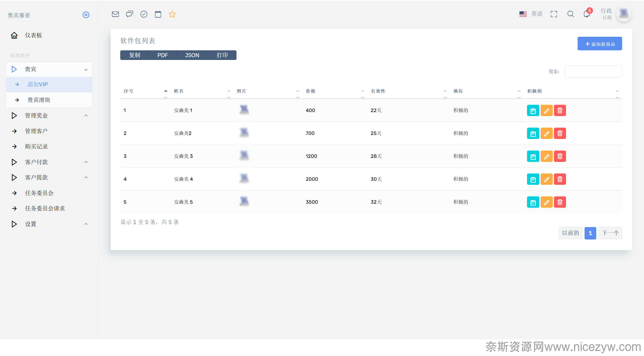This screenshot has height=356, width=644.
Task: Go to 以前的 previous page
Action: [x=571, y=233]
